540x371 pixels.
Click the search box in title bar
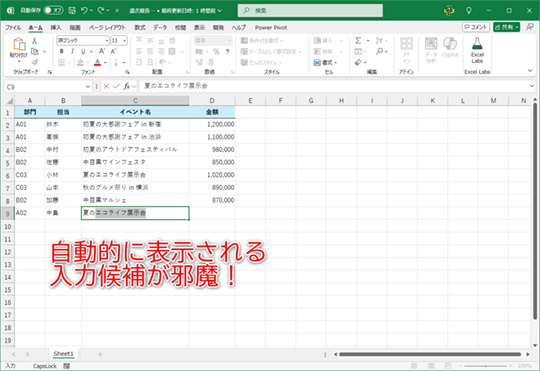pos(310,10)
